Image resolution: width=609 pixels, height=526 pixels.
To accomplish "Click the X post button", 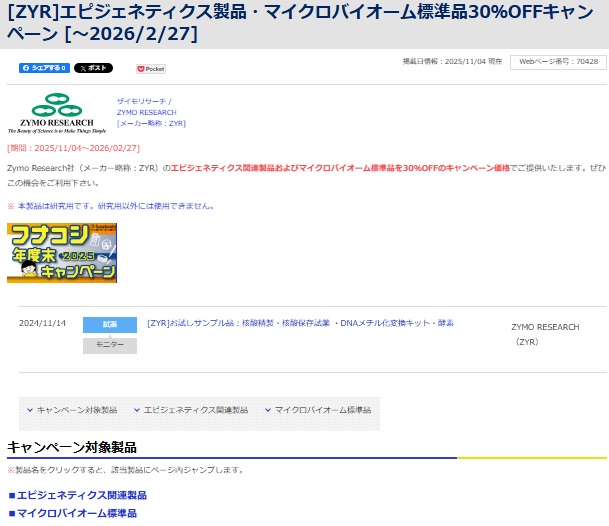I will point(93,68).
